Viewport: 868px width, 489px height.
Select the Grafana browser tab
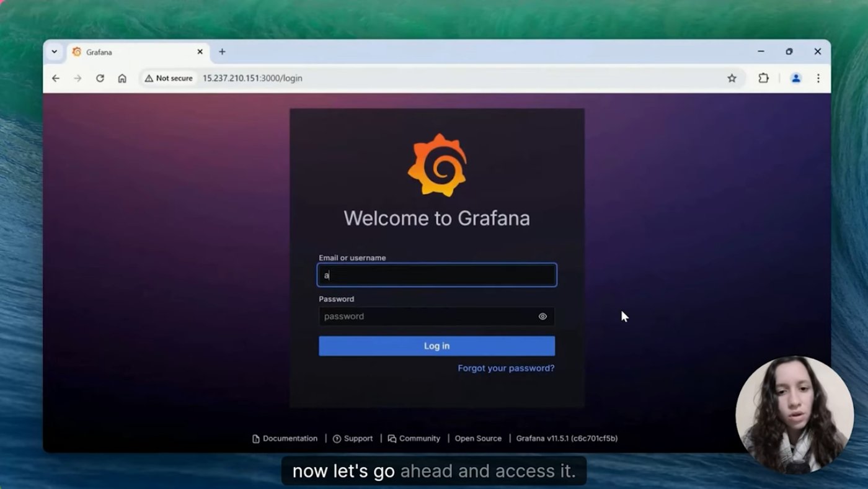coord(137,52)
